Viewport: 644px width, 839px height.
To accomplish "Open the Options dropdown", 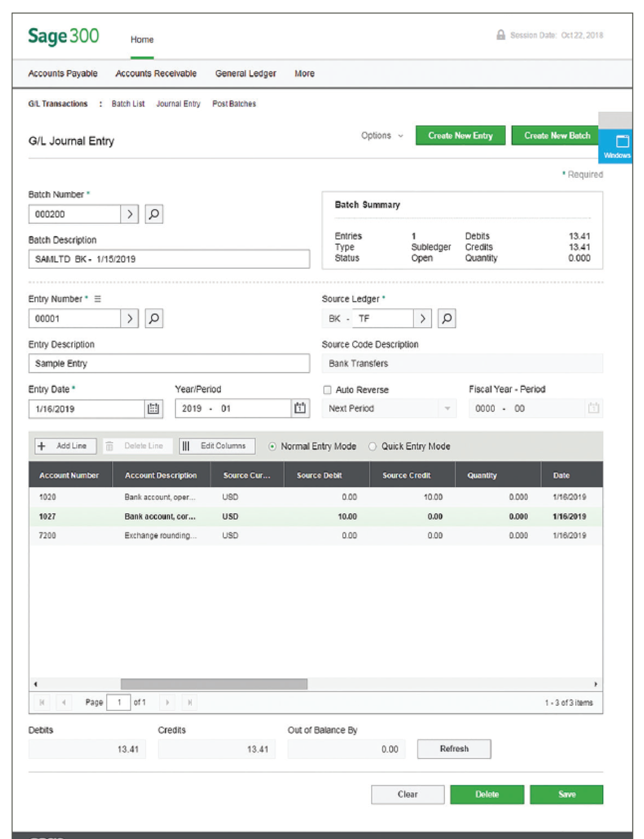I will pos(382,136).
